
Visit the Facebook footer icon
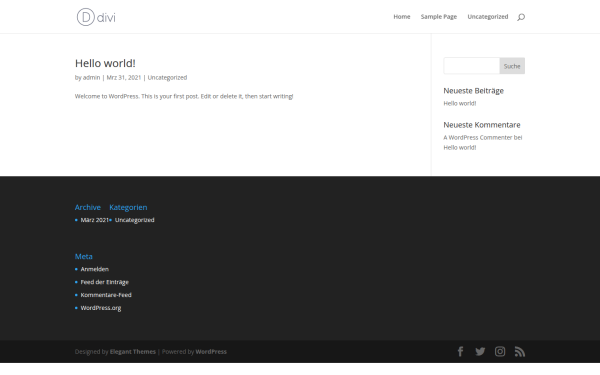(460, 351)
